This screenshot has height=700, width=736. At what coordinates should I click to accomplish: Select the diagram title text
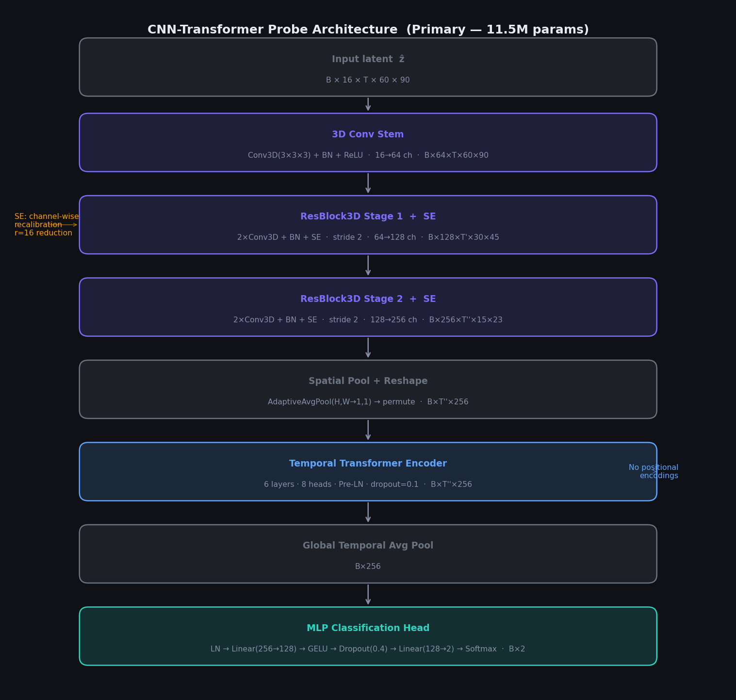click(368, 29)
